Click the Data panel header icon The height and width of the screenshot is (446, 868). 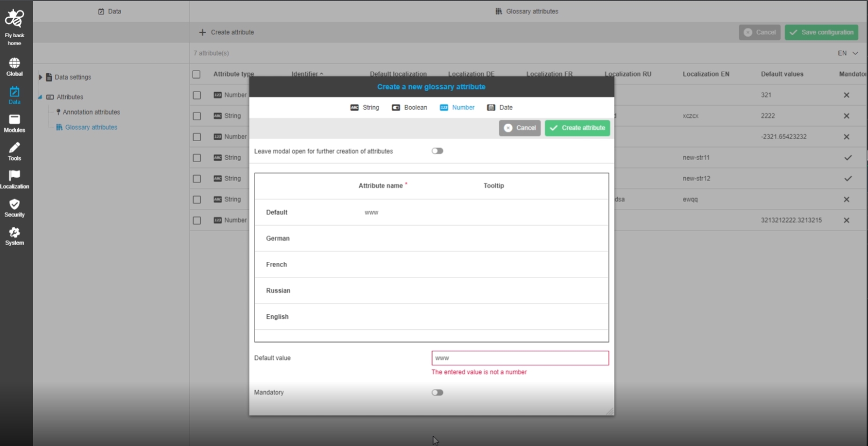(101, 11)
